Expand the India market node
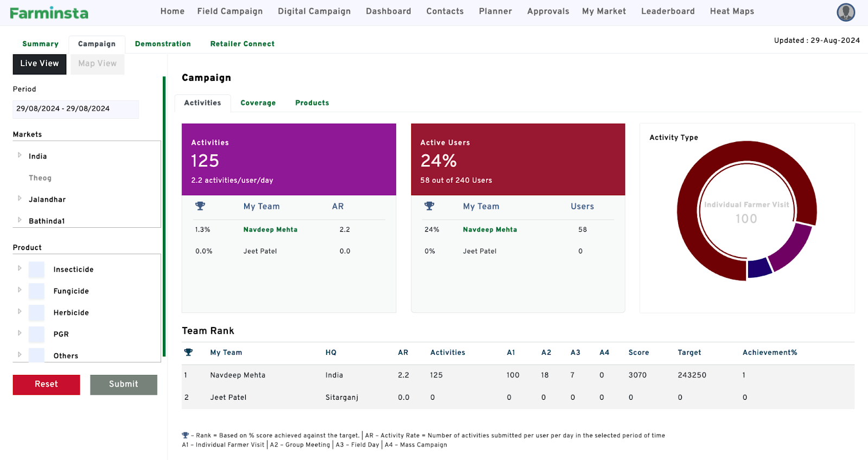 coord(20,156)
